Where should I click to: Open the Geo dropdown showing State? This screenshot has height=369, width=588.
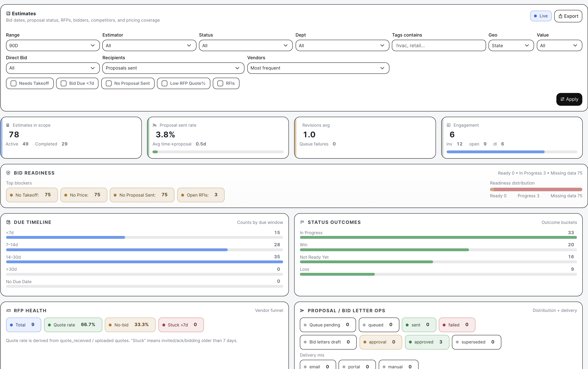click(x=511, y=46)
